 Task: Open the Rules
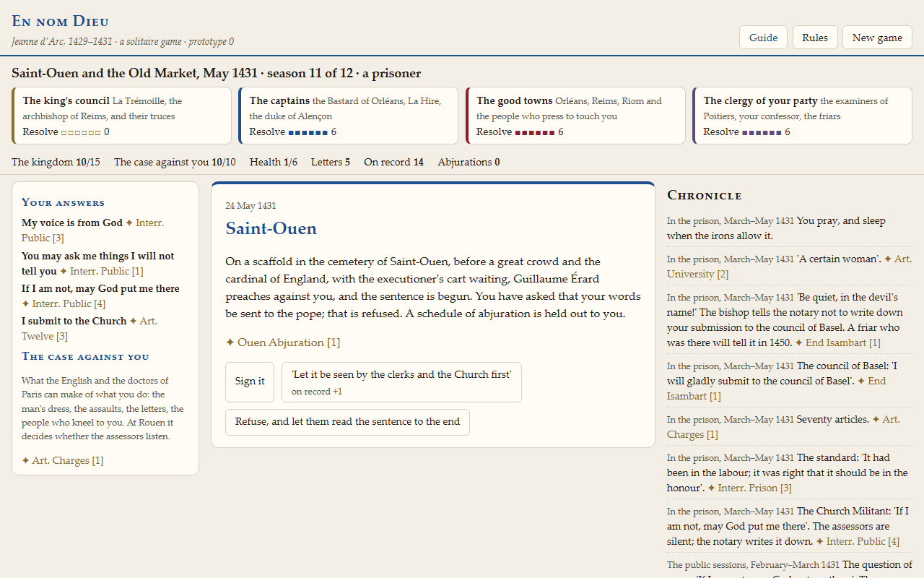[815, 38]
